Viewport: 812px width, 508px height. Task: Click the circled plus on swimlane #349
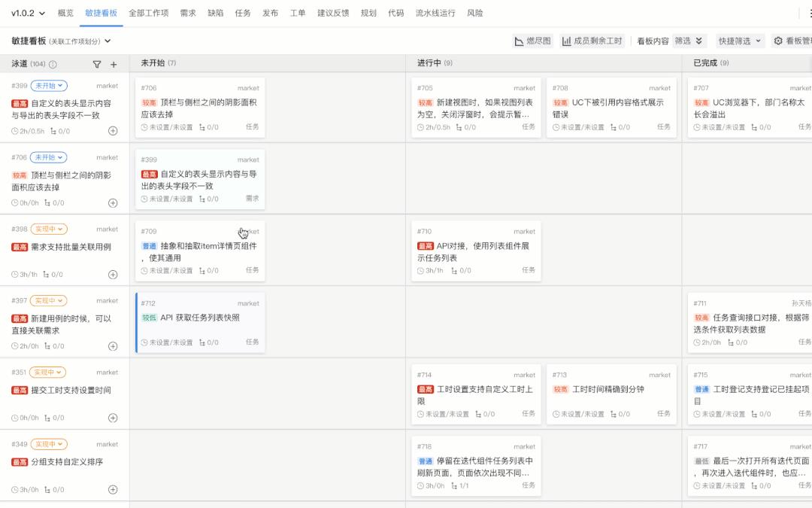tap(113, 490)
